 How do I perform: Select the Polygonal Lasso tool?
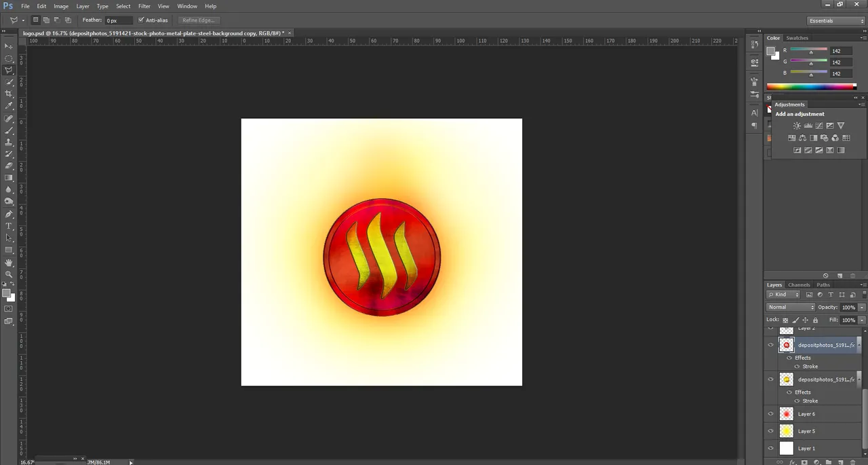coord(9,70)
